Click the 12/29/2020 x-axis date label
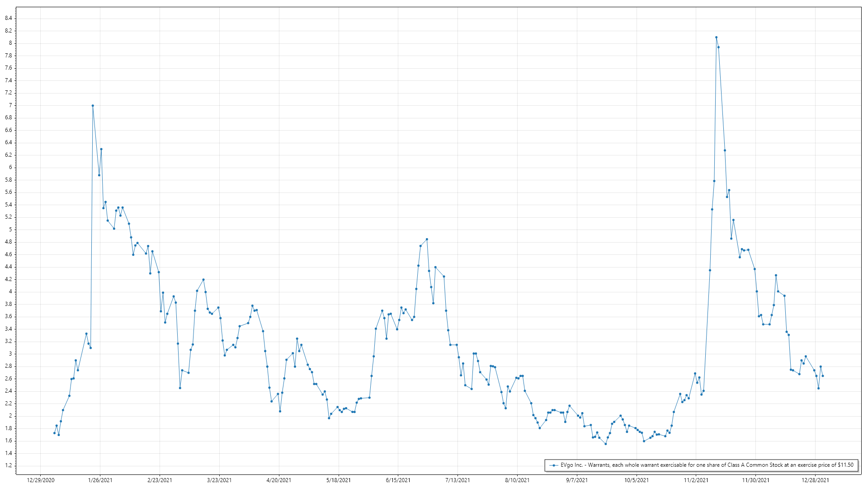Image resolution: width=868 pixels, height=488 pixels. (41, 480)
